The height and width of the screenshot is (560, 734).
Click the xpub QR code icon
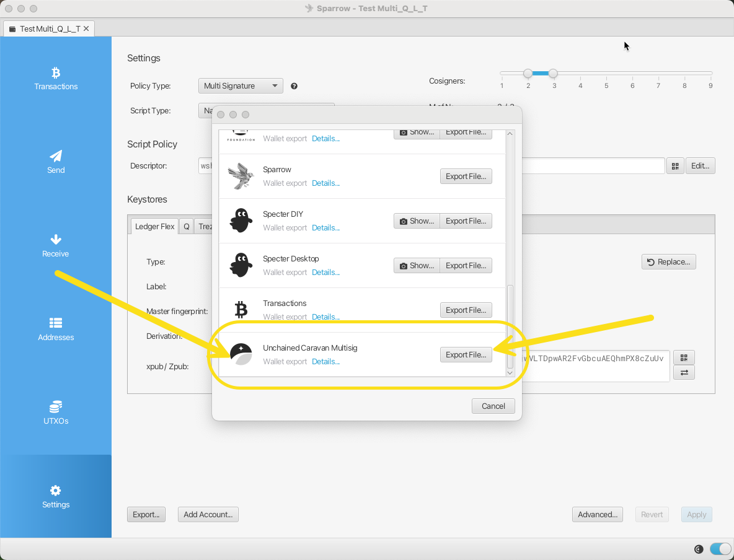[684, 358]
